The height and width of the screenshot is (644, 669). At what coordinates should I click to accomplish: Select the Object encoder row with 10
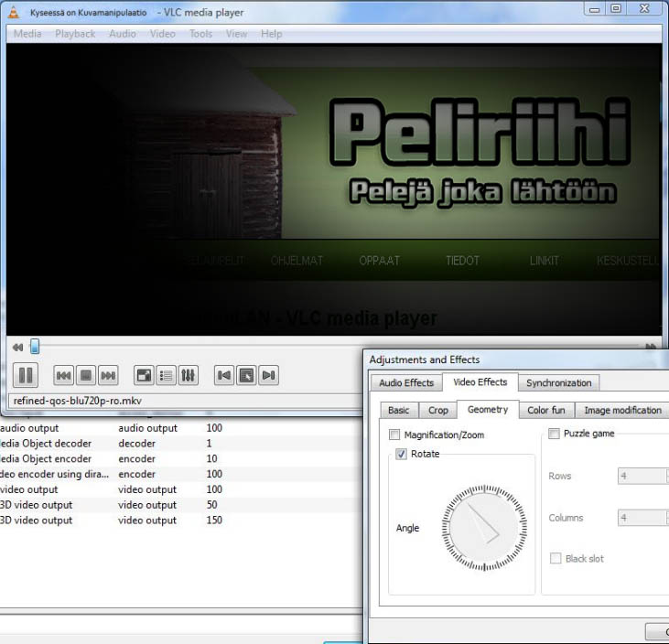pos(181,458)
